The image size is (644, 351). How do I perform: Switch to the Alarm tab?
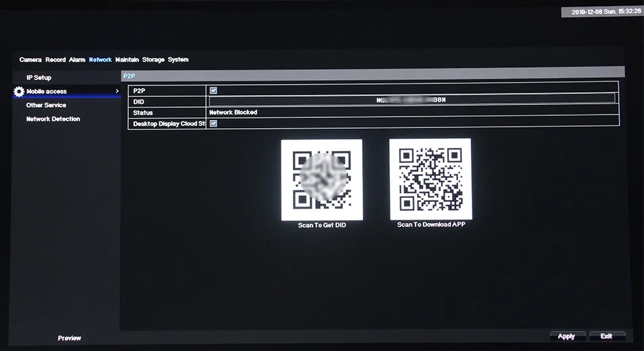[77, 60]
